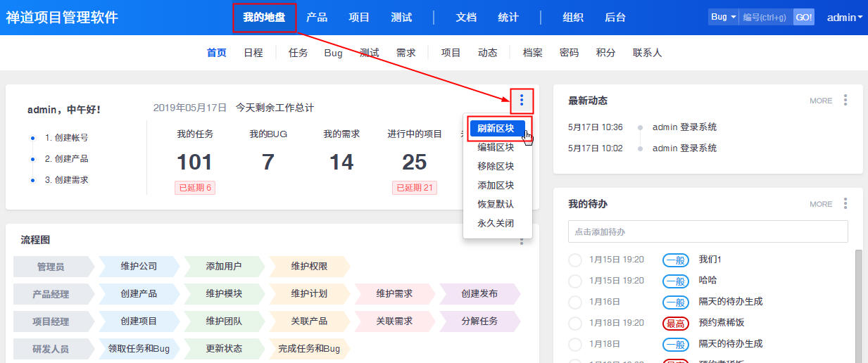Open MORE link in 最新动态 panel
The height and width of the screenshot is (363, 868).
821,101
